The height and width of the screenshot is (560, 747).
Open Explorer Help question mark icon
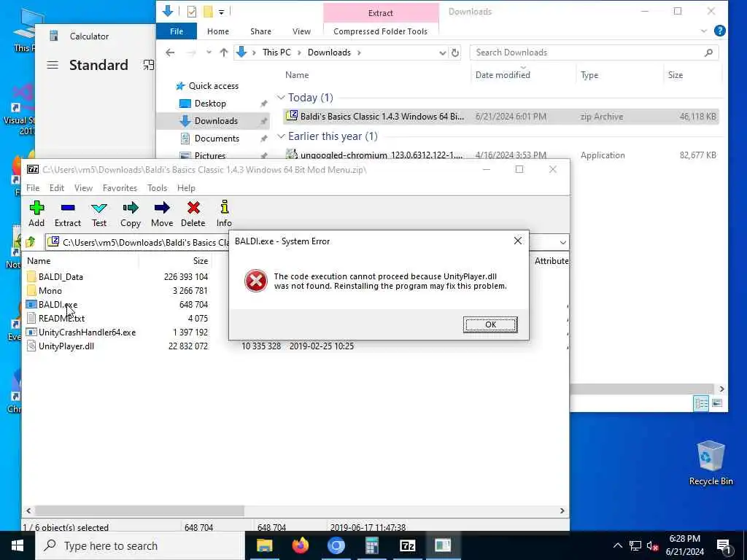(x=719, y=31)
